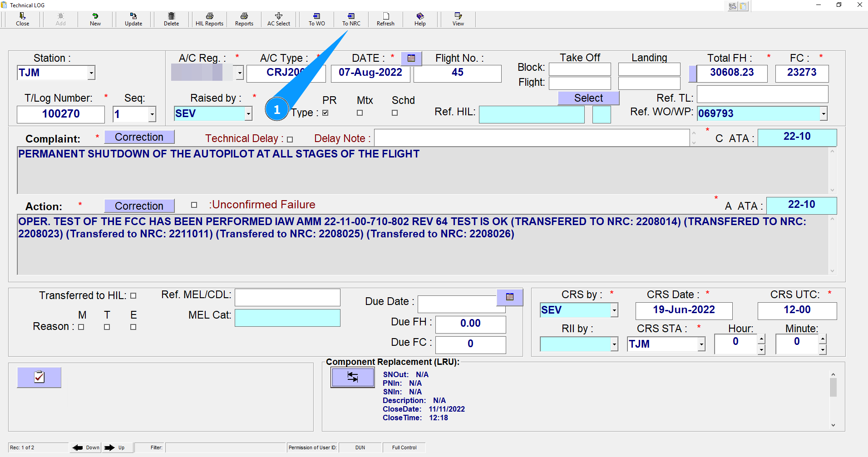Click the View toolbar icon
This screenshot has height=457, width=868.
458,19
